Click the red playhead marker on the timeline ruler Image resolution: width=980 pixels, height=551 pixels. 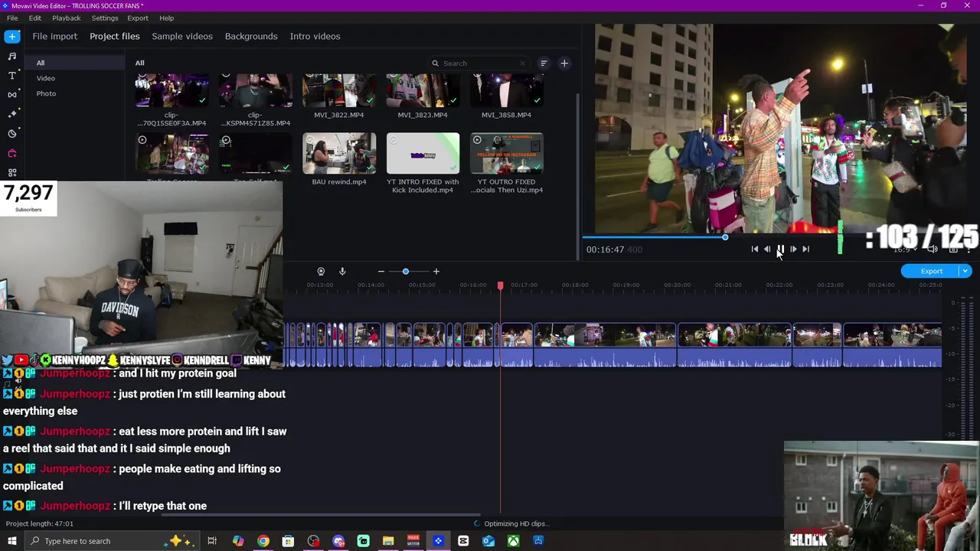tap(500, 285)
